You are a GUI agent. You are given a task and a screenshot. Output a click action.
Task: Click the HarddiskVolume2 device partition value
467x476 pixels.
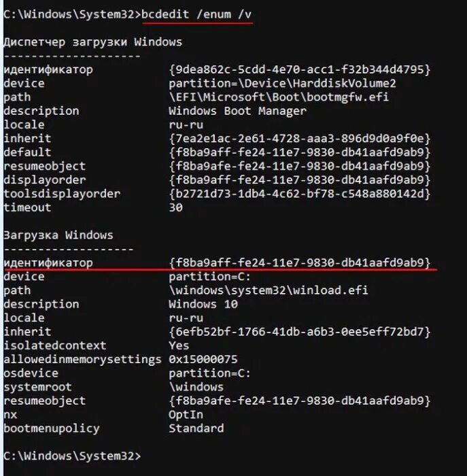282,83
